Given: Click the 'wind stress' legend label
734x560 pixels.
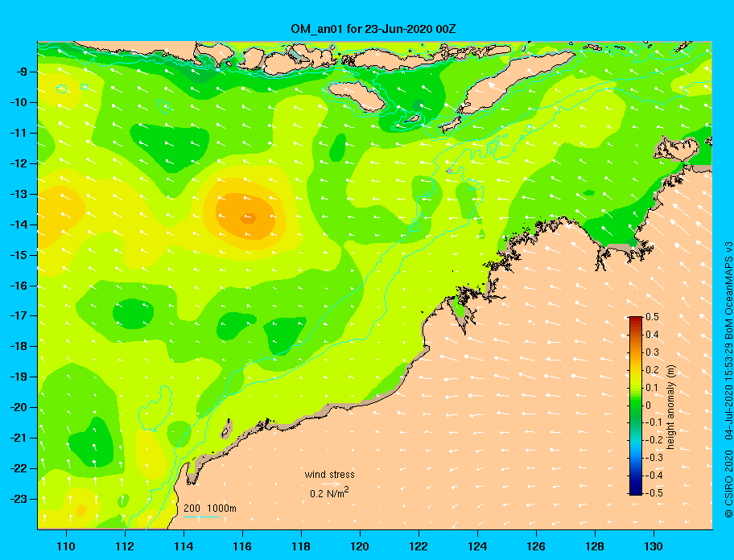Looking at the screenshot, I should (329, 475).
